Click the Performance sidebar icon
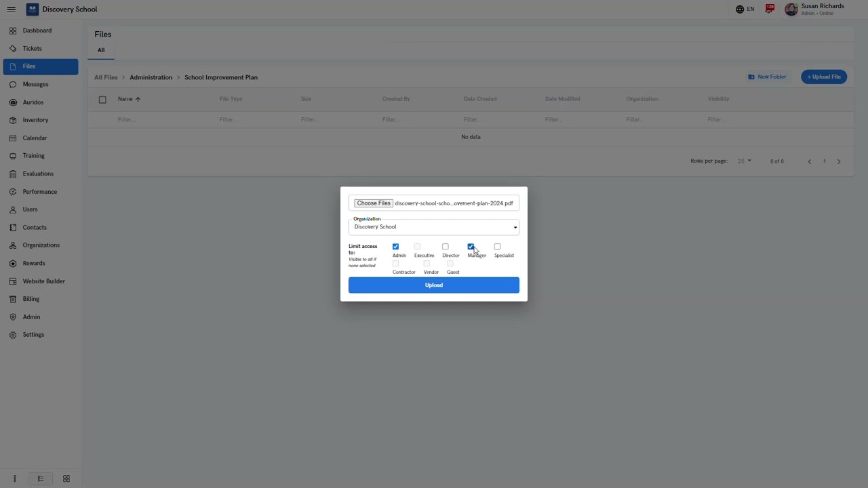The height and width of the screenshot is (488, 868). click(x=13, y=192)
